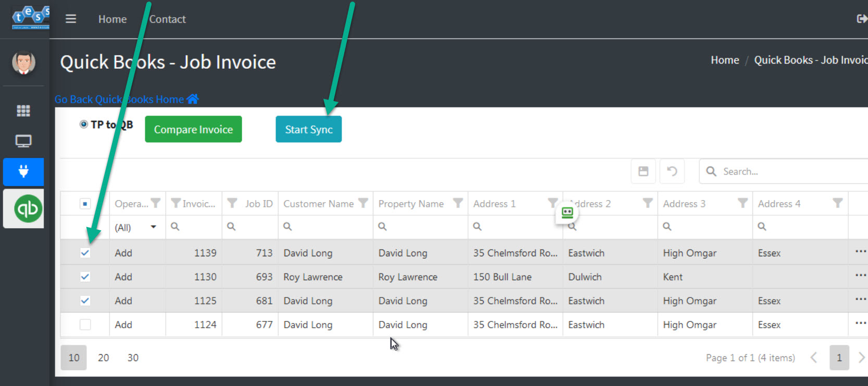Click the Job ID filter search field
868x386 pixels.
250,227
